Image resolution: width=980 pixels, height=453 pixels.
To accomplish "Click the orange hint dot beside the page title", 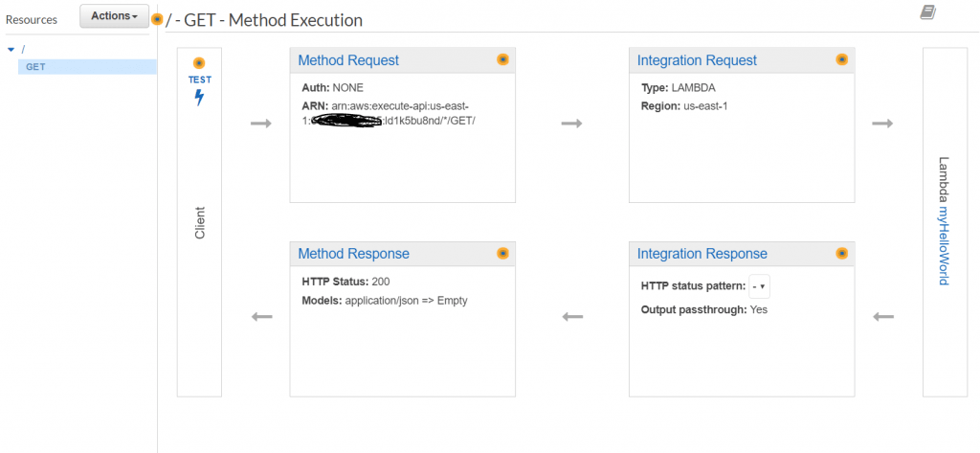I will pyautogui.click(x=158, y=19).
